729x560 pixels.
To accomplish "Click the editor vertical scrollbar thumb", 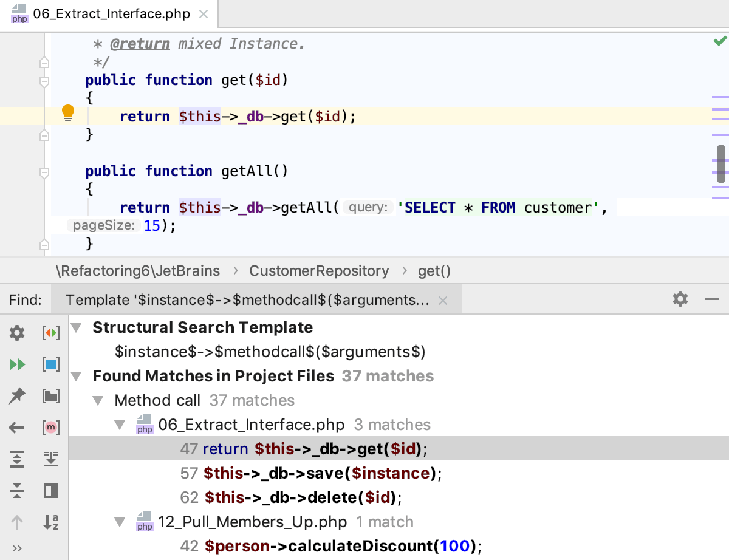I will tap(721, 163).
